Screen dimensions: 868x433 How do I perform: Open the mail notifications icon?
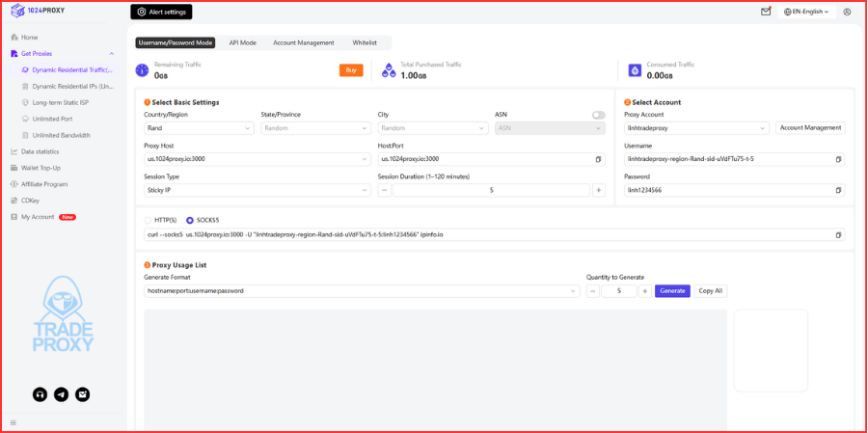[x=766, y=11]
